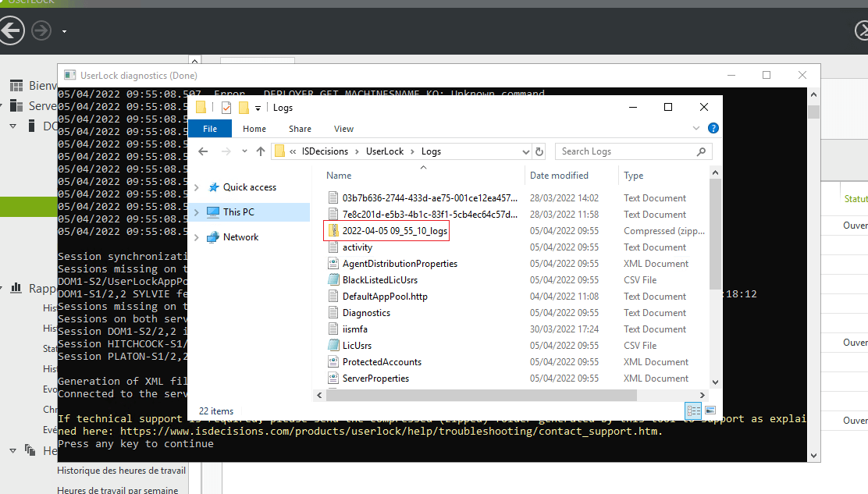Click the Explorer horizontal scrollbar

[481, 395]
